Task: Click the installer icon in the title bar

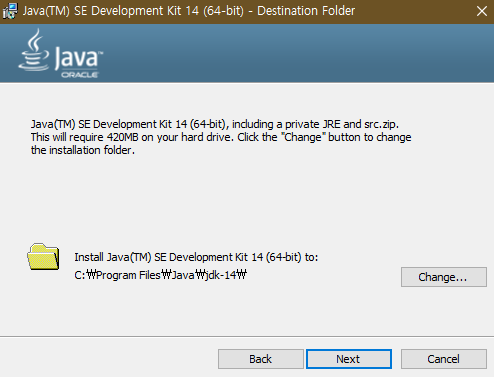Action: tap(10, 11)
